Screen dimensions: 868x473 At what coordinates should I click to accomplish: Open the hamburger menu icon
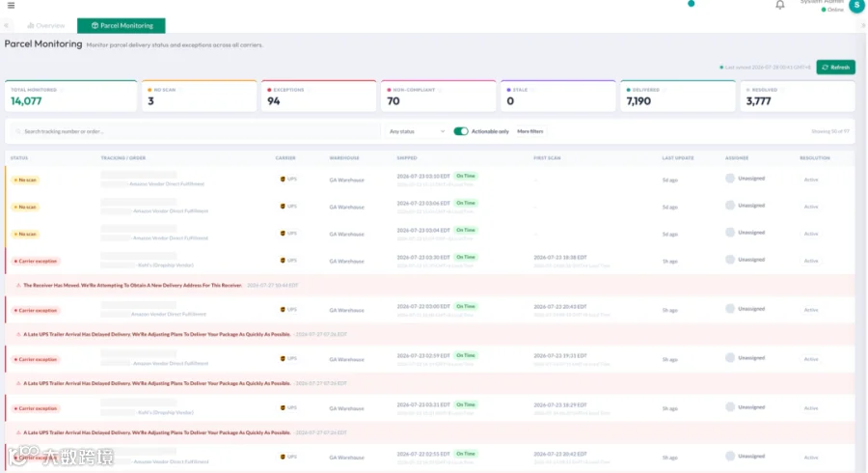(x=11, y=6)
